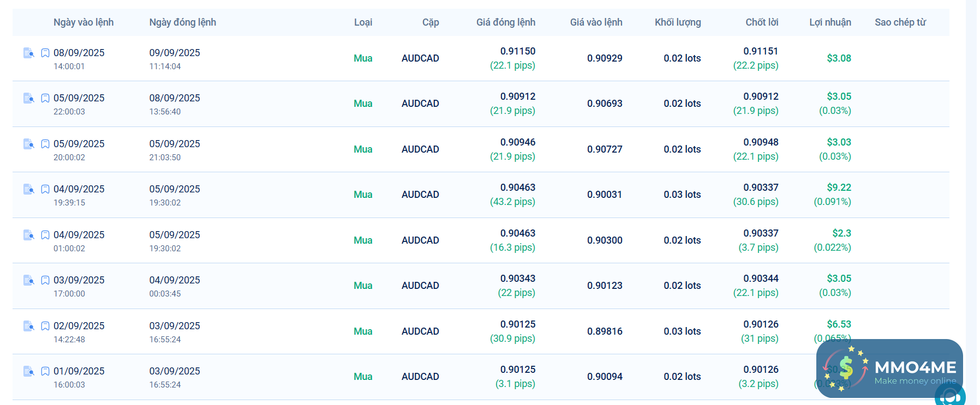Bookmark the 02/09/2025 14:22:48 trade

point(45,326)
